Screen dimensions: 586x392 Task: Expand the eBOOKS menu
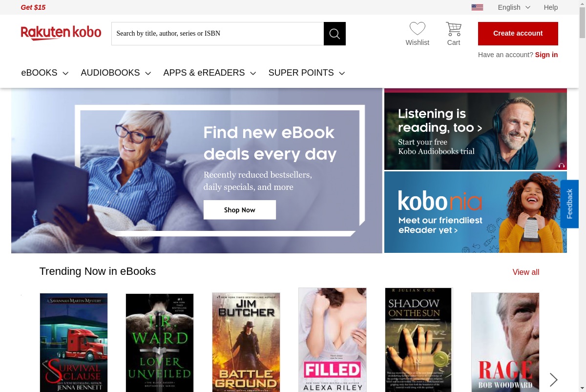click(x=45, y=73)
